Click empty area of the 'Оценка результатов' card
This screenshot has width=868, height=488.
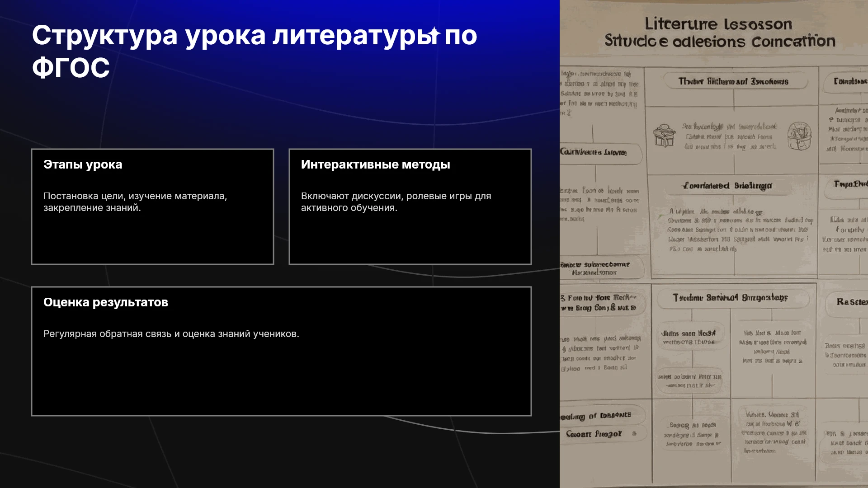coord(281,380)
